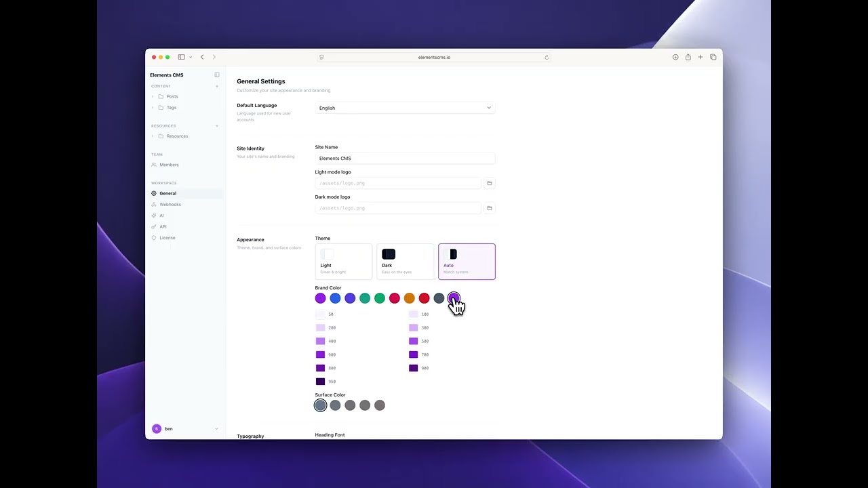Browse files for Dark mode logo
This screenshot has width=868, height=488.
(490, 208)
